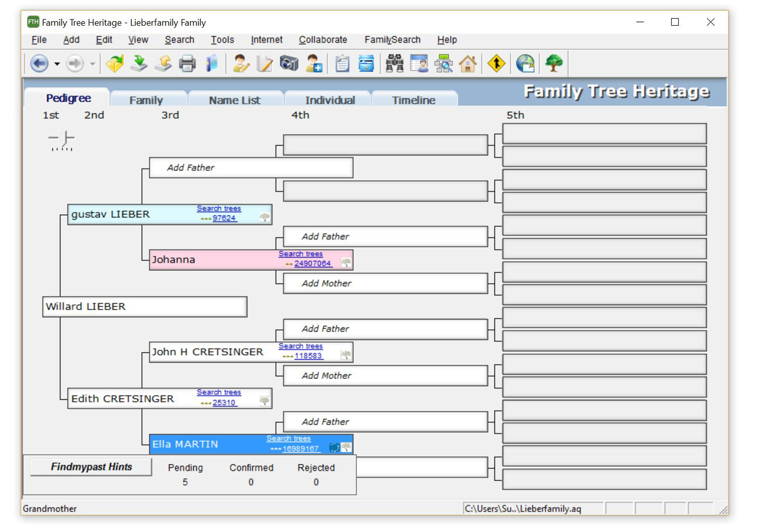This screenshot has height=532, width=763.
Task: Open the Add Individual person icon
Action: tap(314, 64)
